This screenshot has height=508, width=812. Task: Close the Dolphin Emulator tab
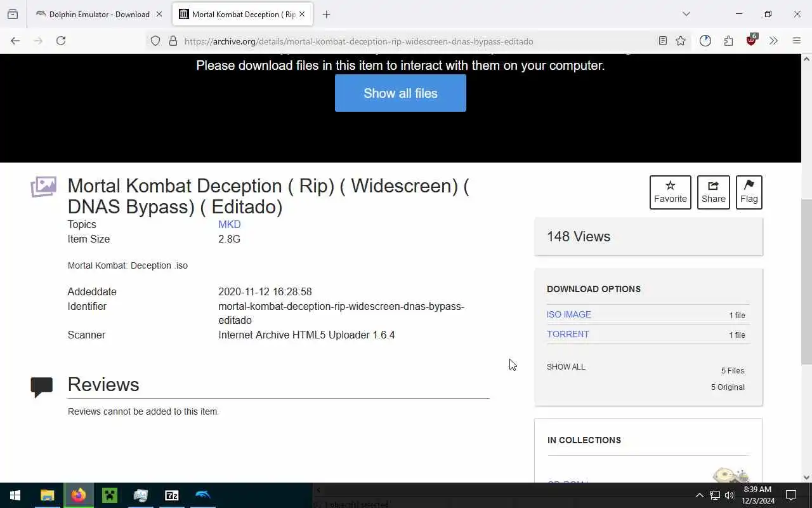pos(159,14)
